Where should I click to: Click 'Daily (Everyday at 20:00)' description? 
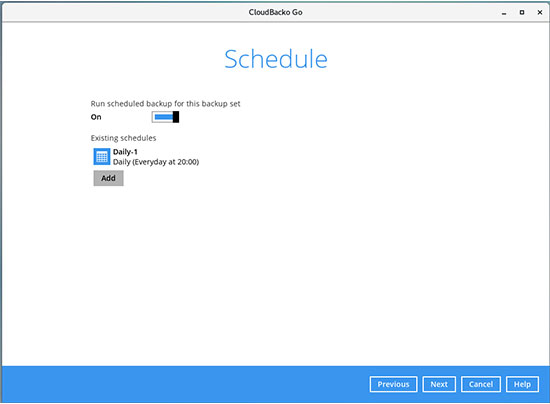pos(156,162)
